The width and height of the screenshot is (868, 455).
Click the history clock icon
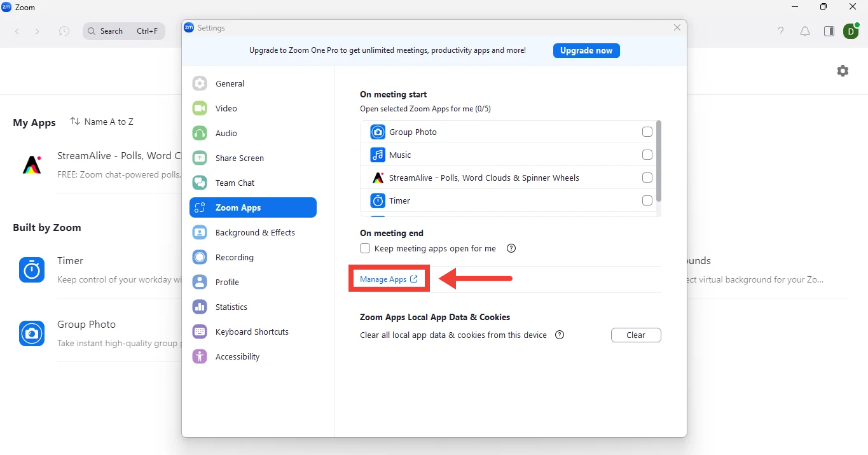pos(64,31)
